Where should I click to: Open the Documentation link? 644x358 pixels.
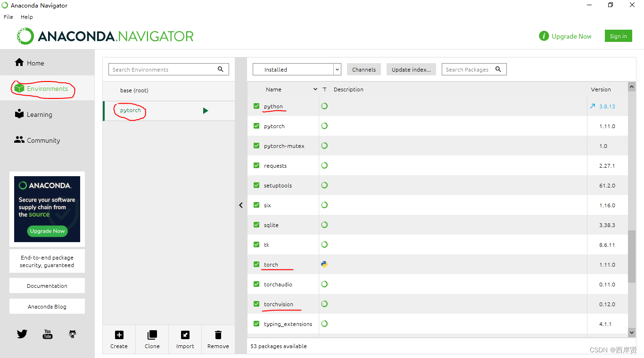47,285
